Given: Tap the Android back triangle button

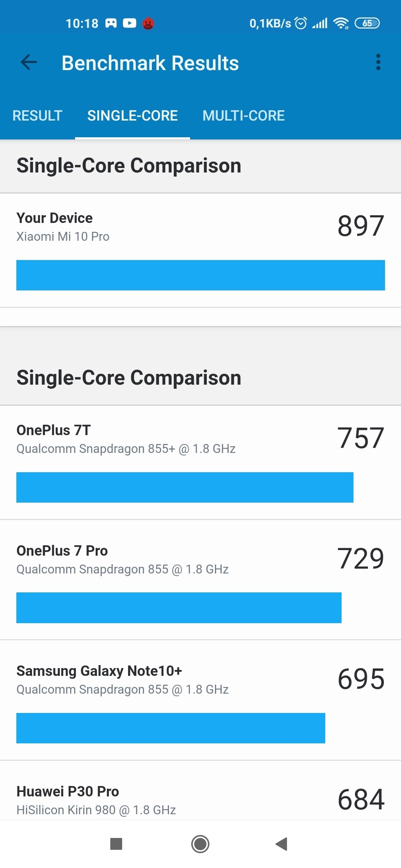Looking at the screenshot, I should pos(282,844).
